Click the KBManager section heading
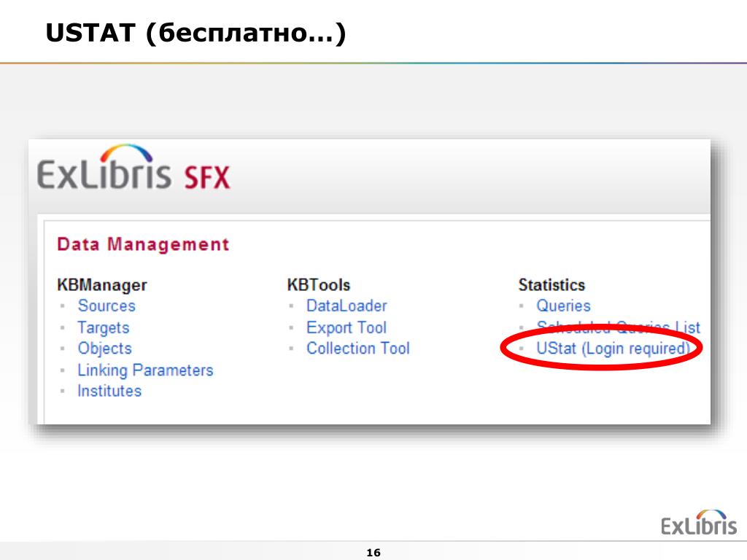747x560 pixels. coord(102,285)
